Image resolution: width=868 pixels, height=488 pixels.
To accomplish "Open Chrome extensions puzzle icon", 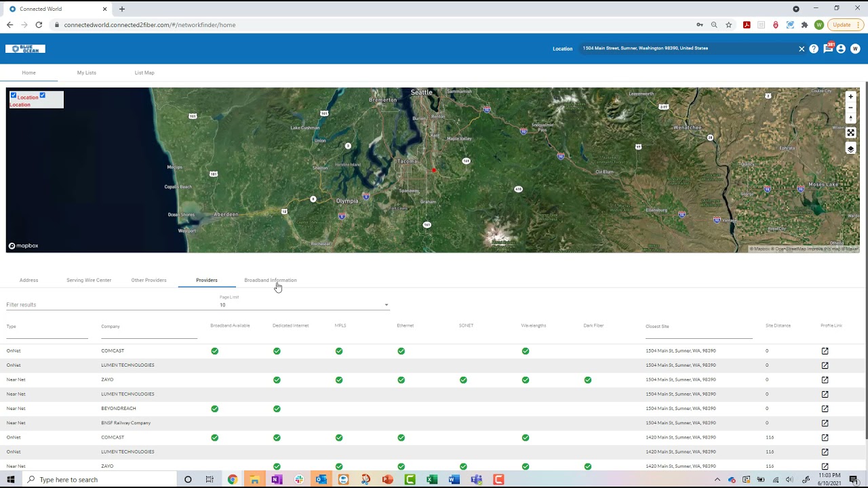I will click(x=804, y=25).
